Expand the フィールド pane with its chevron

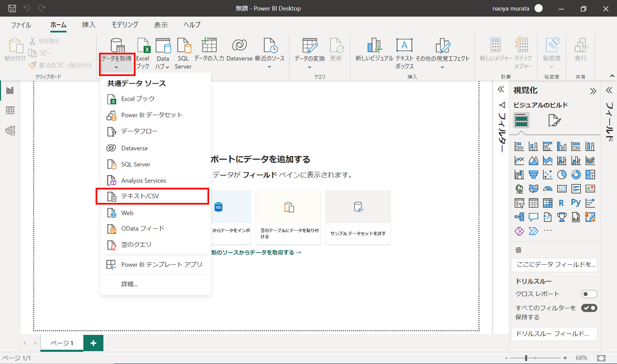coord(610,90)
